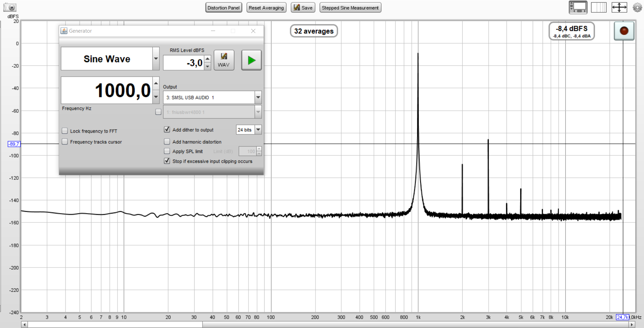
Task: Decrease frequency with down arrow
Action: 156,97
